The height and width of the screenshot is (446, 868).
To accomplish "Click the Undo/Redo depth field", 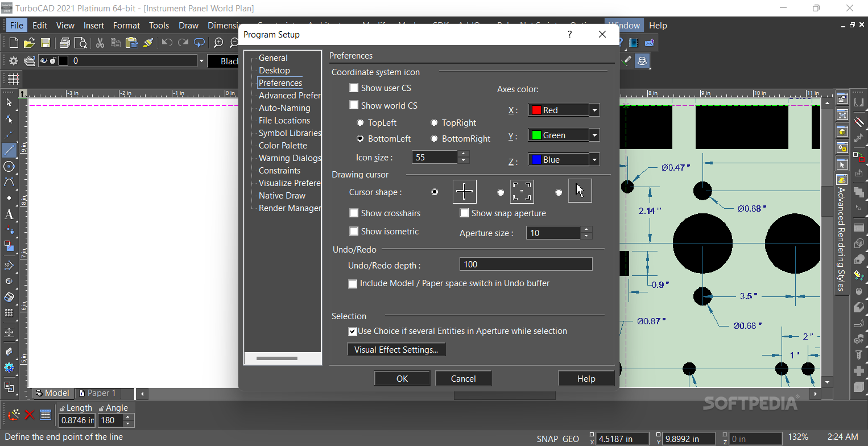I will click(526, 265).
